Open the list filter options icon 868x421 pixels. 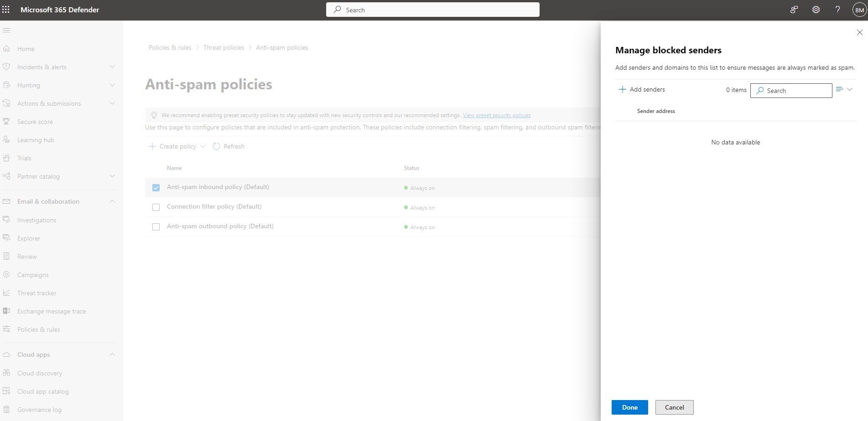[x=844, y=89]
